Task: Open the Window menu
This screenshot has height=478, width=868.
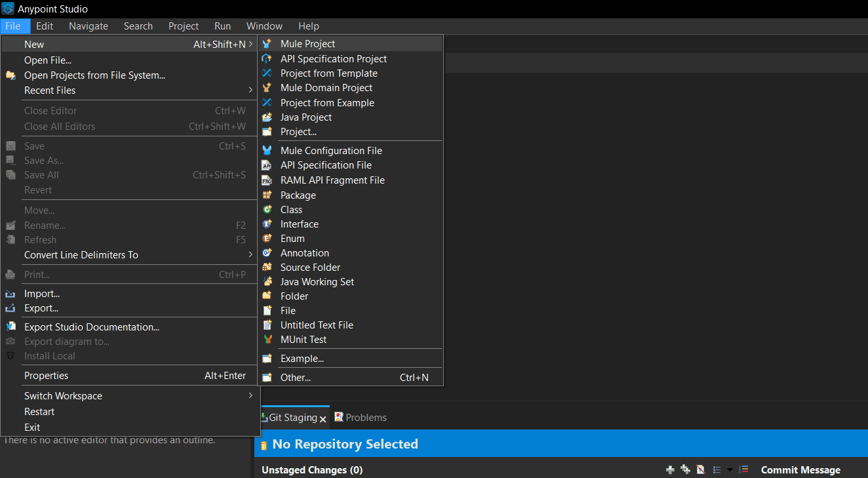Action: pyautogui.click(x=265, y=26)
